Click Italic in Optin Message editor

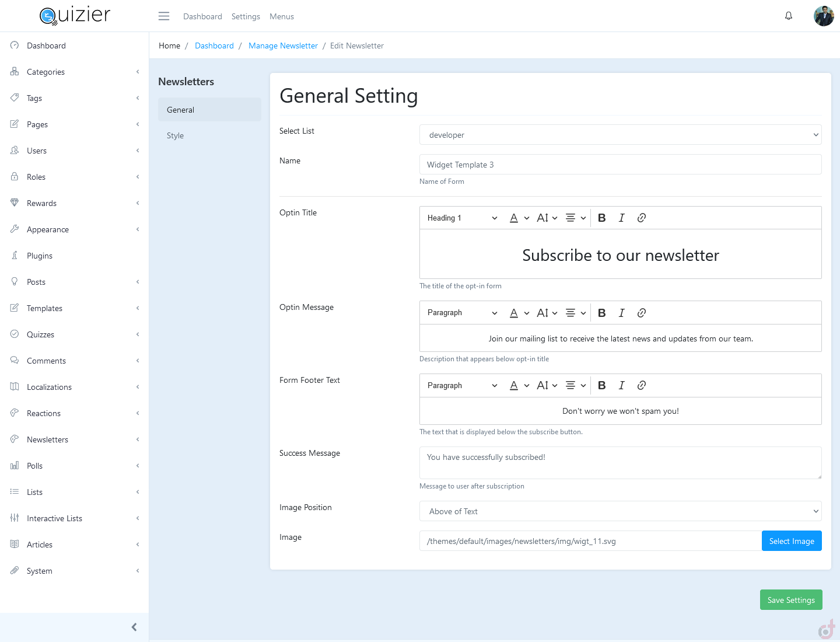(x=621, y=313)
